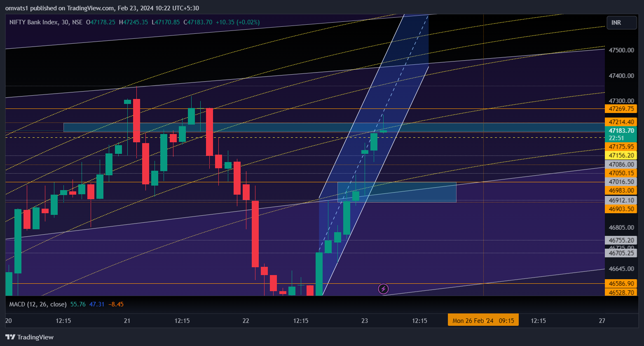Viewport: 644px width, 346px height.
Task: Select the 46903.50 orange price tag
Action: point(621,209)
